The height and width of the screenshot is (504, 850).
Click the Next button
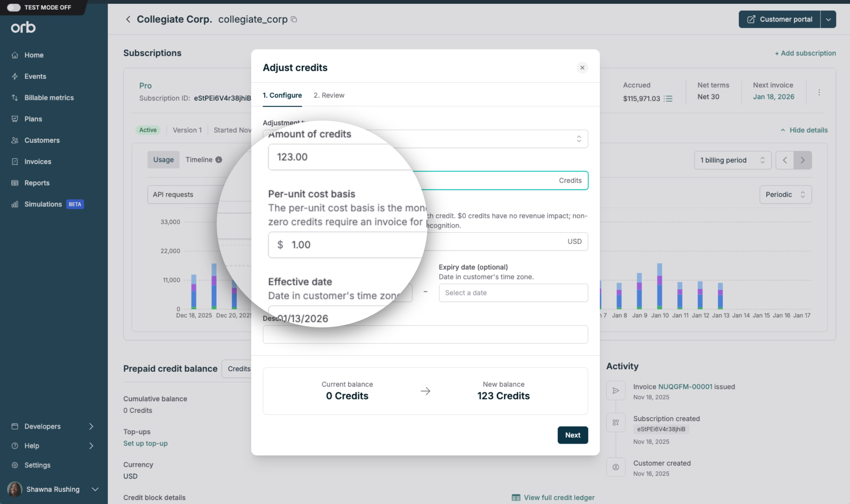coord(572,435)
